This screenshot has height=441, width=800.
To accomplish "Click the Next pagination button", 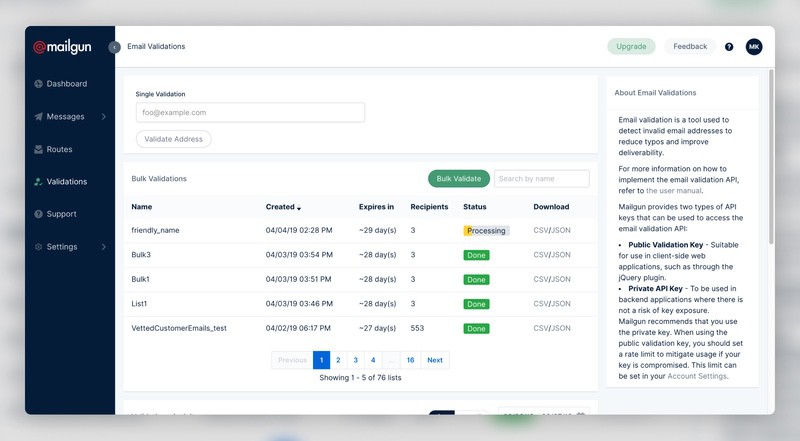I will click(435, 360).
